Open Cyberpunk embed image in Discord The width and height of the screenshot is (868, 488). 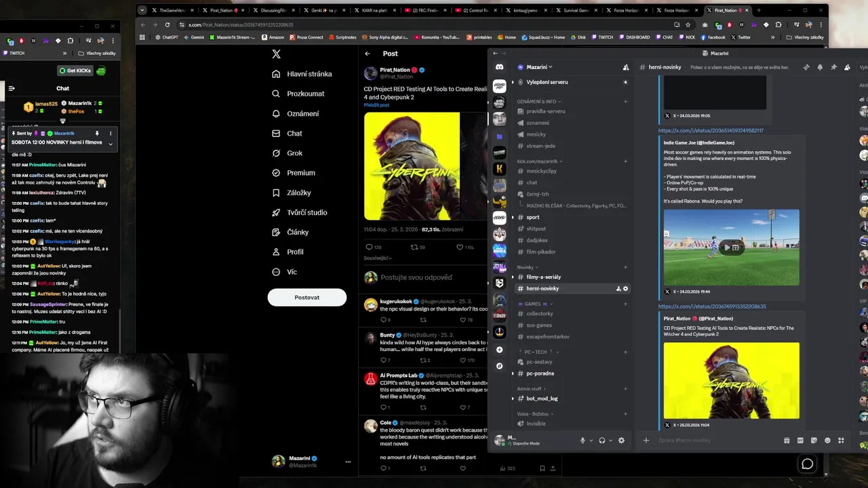(x=731, y=380)
